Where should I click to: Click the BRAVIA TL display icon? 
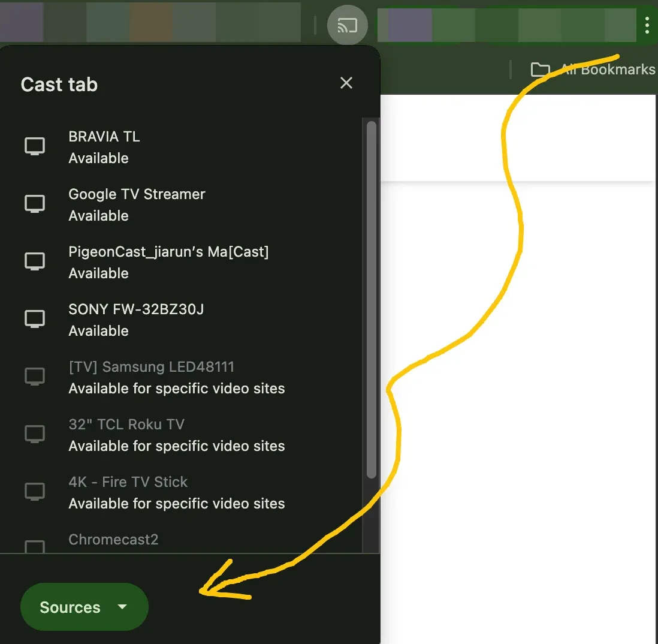tap(35, 146)
